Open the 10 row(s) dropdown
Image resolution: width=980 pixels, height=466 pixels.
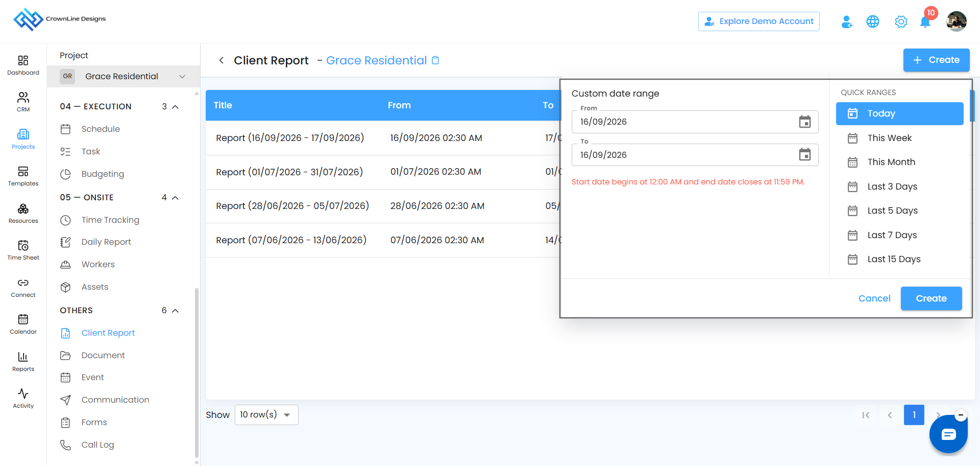pos(266,415)
